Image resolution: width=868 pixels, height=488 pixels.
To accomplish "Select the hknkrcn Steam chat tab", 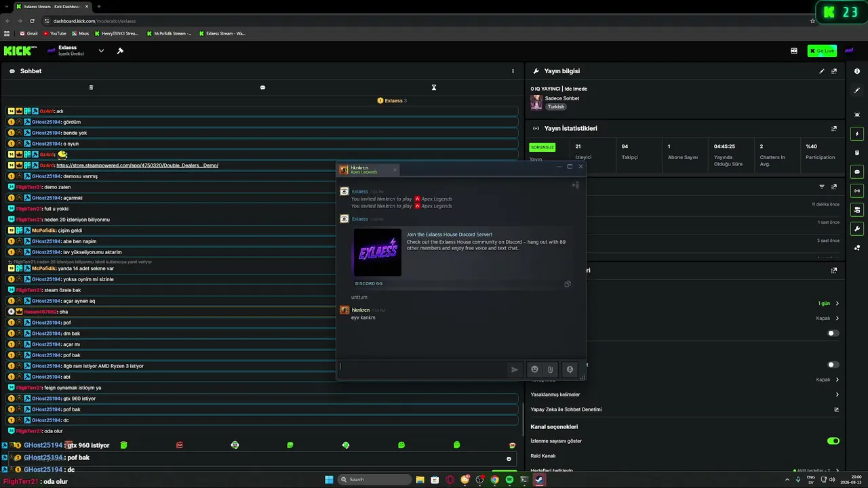I will pos(366,169).
